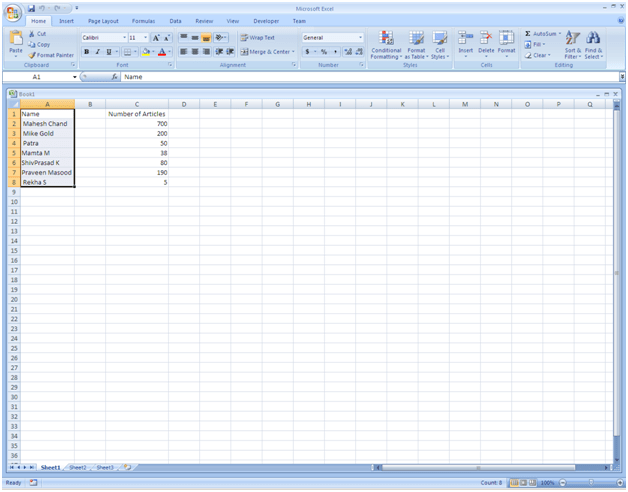Click the Insert cells icon
This screenshot has height=492, width=628.
(x=465, y=44)
